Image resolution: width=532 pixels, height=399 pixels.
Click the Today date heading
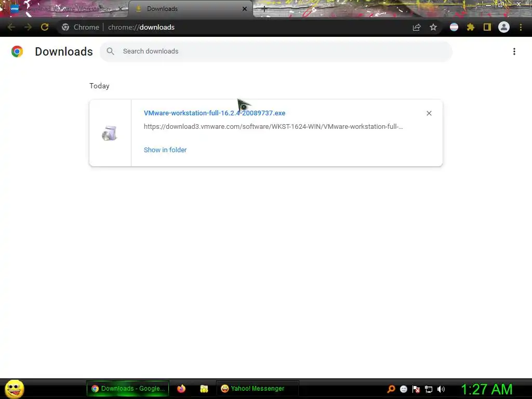pyautogui.click(x=99, y=86)
